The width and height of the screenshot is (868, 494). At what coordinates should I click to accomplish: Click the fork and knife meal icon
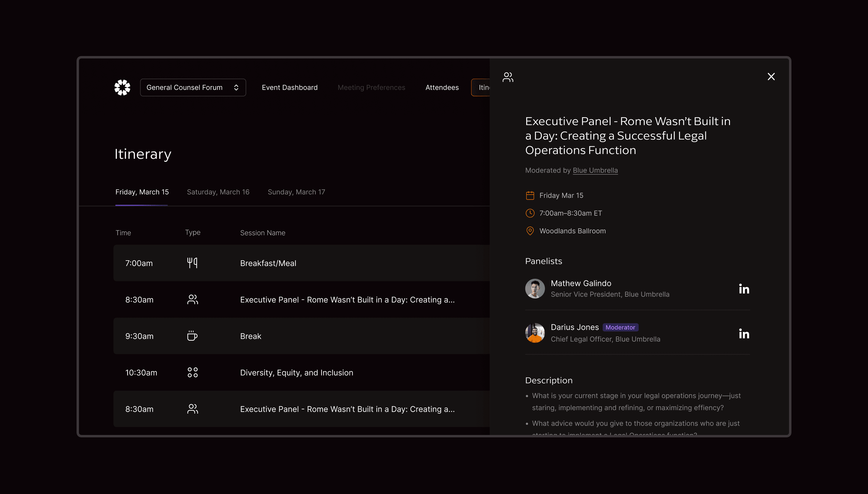point(192,263)
